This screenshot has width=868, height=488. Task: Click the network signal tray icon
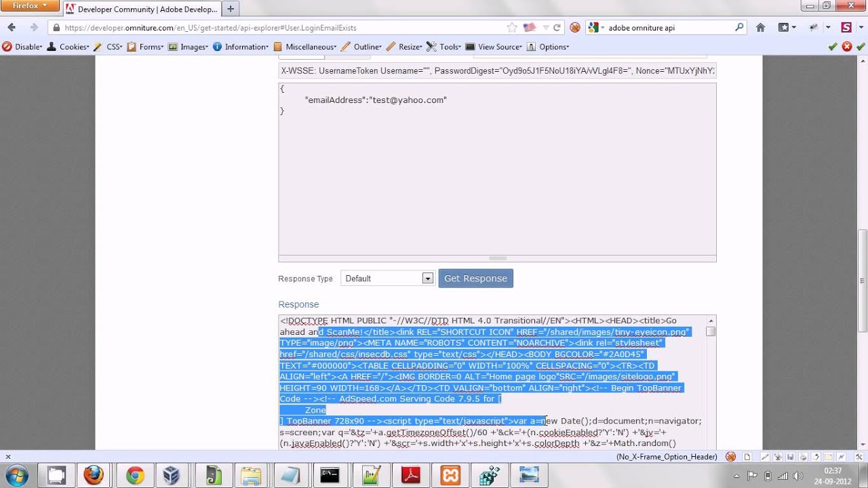[x=783, y=476]
